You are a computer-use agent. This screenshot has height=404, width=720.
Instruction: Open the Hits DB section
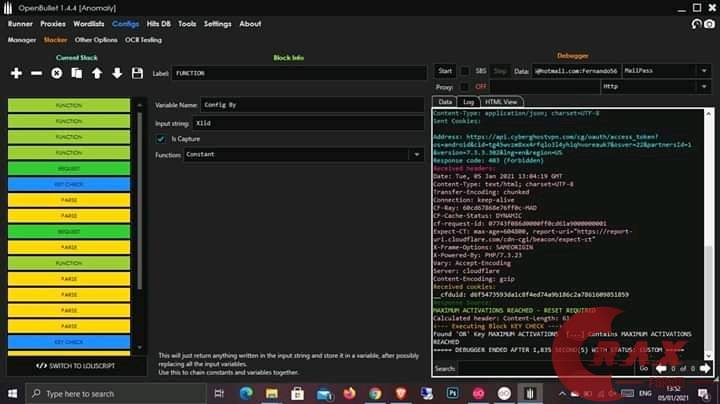(x=158, y=24)
